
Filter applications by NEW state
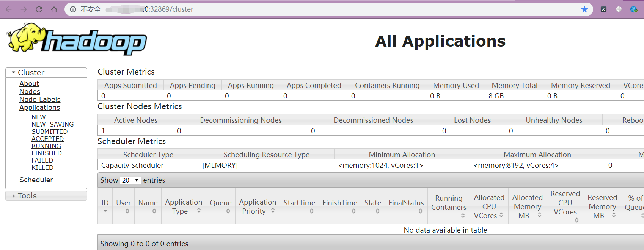[x=38, y=117]
